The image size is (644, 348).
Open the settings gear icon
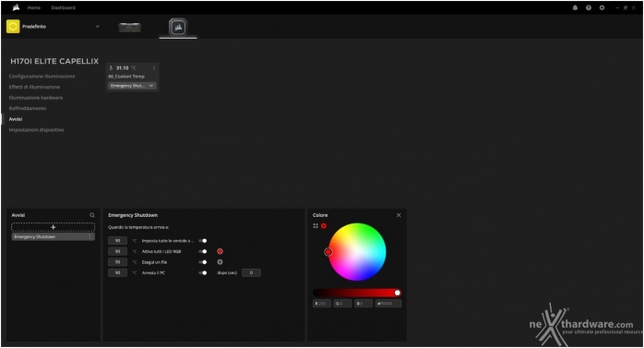tap(602, 7)
